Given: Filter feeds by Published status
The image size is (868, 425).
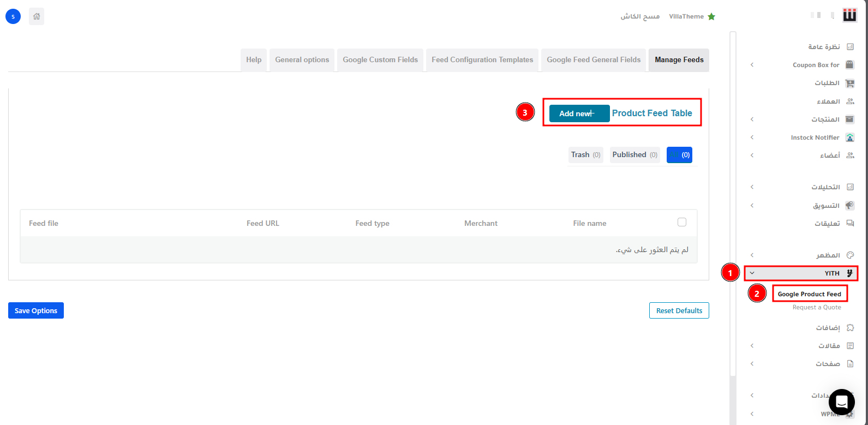Looking at the screenshot, I should (634, 155).
